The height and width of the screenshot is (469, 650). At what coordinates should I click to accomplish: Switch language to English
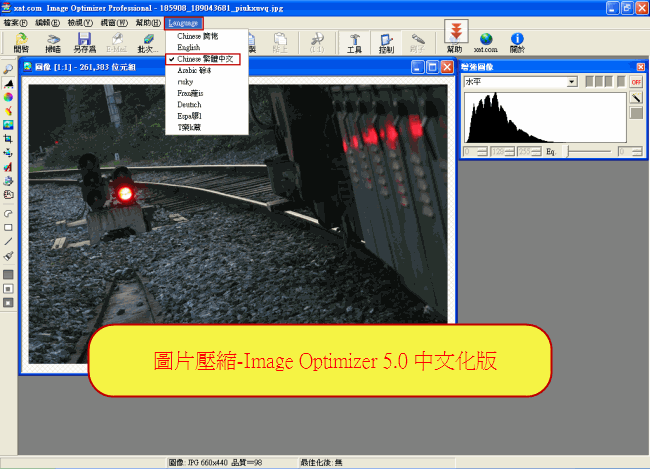click(188, 47)
